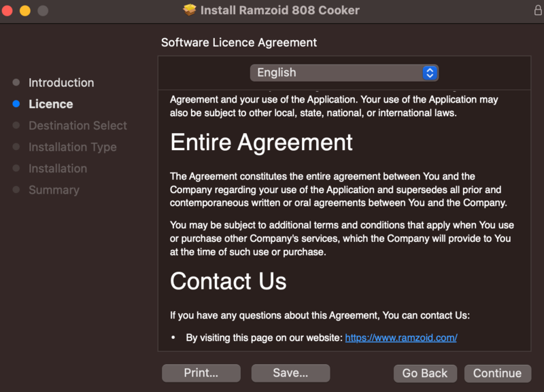Click the Installation step in sidebar
This screenshot has width=544, height=392.
[58, 168]
